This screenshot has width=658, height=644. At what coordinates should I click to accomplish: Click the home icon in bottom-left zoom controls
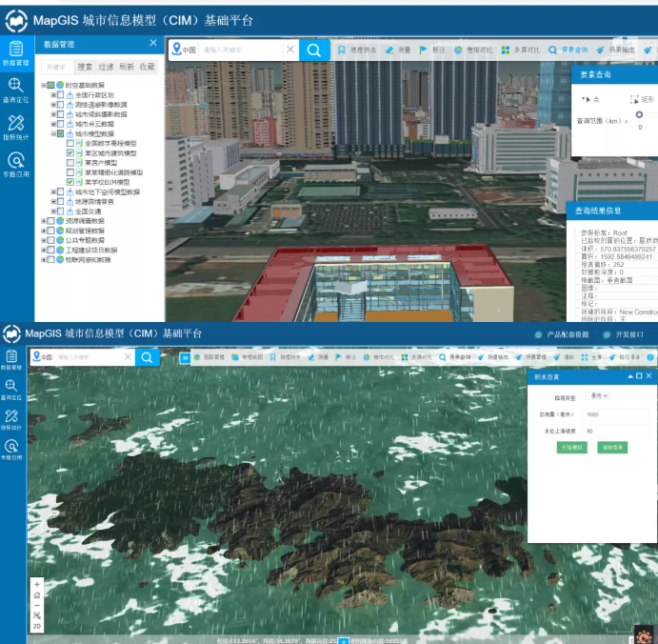(x=37, y=595)
